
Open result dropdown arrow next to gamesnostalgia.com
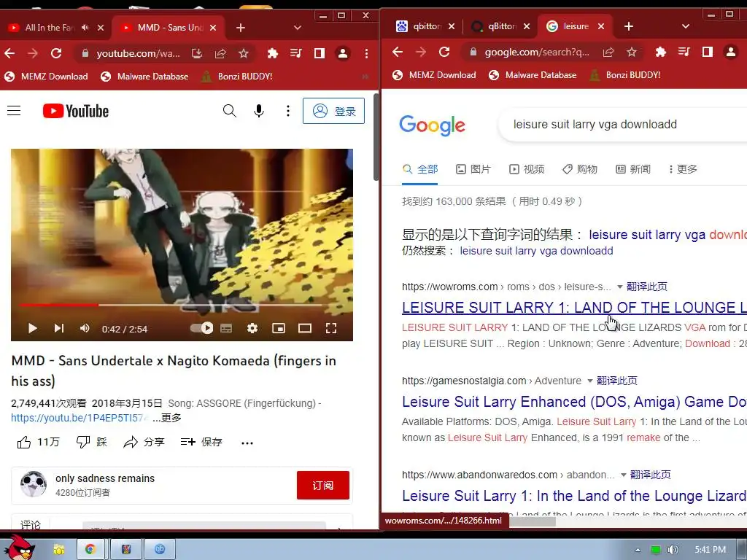pos(589,381)
